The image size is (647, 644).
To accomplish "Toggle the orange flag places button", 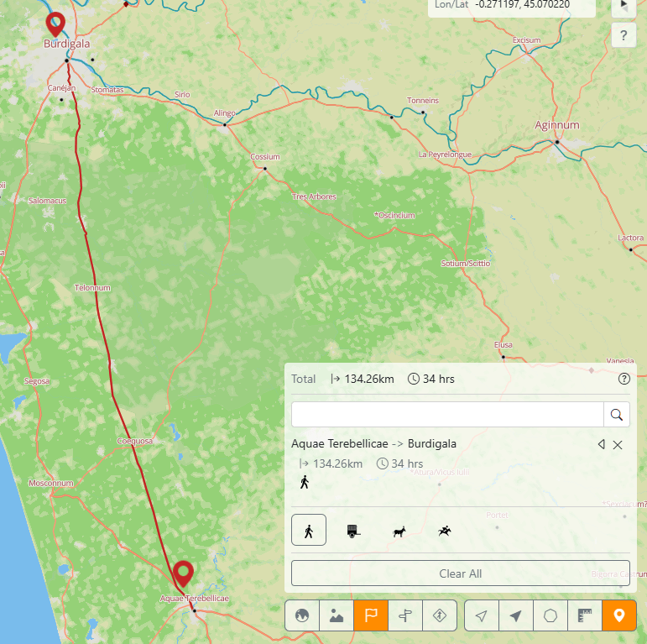I will (x=371, y=615).
